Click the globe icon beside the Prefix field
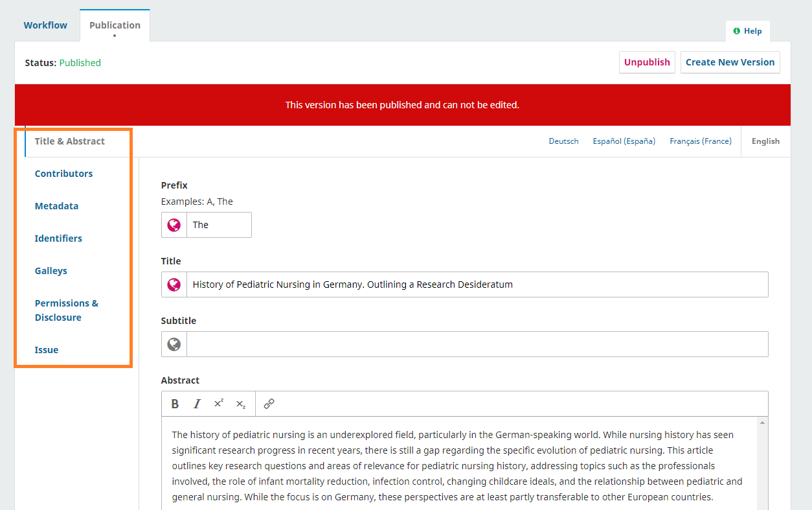Viewport: 812px width, 510px height. coord(174,225)
